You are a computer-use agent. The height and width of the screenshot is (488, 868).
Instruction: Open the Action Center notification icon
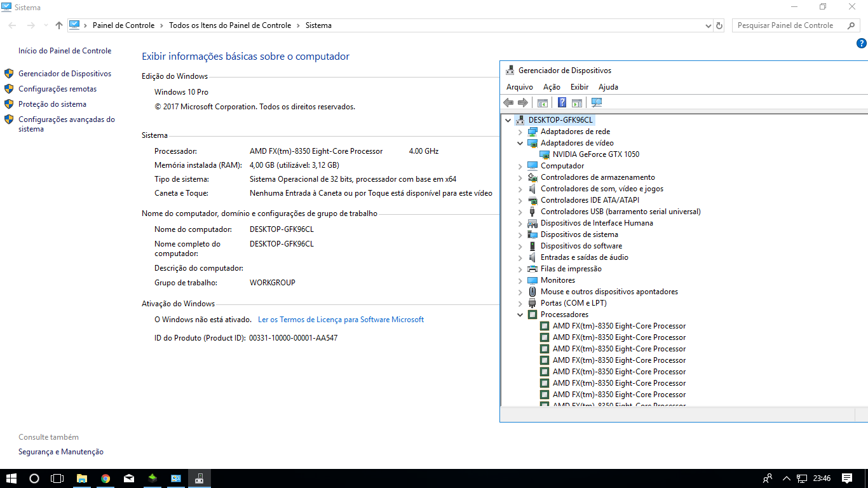(x=847, y=478)
